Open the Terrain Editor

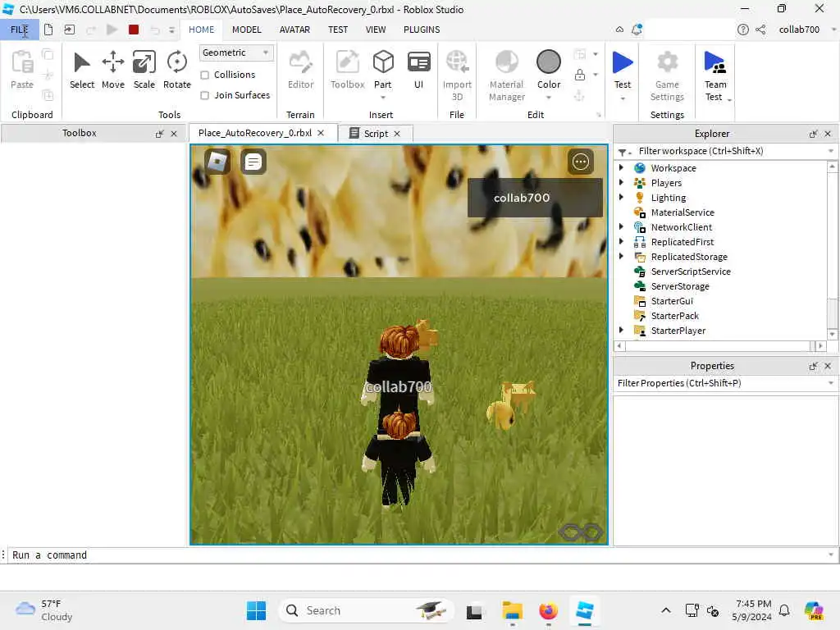[x=300, y=71]
